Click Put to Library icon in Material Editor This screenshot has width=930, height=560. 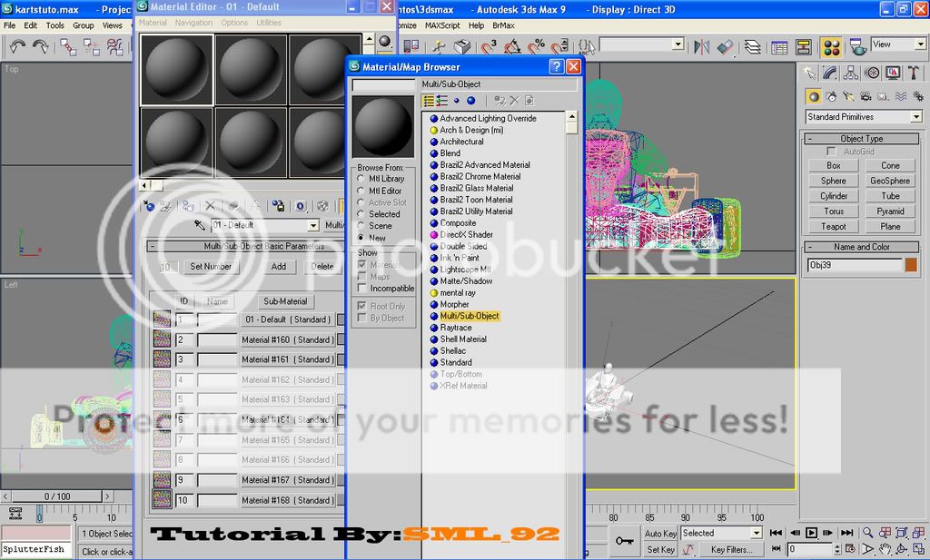point(278,206)
